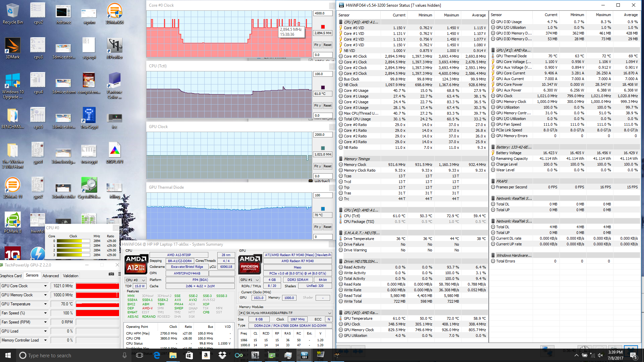Select the Pantone Color desktop icon
Viewport: 644px width, 362px height.
(x=114, y=86)
